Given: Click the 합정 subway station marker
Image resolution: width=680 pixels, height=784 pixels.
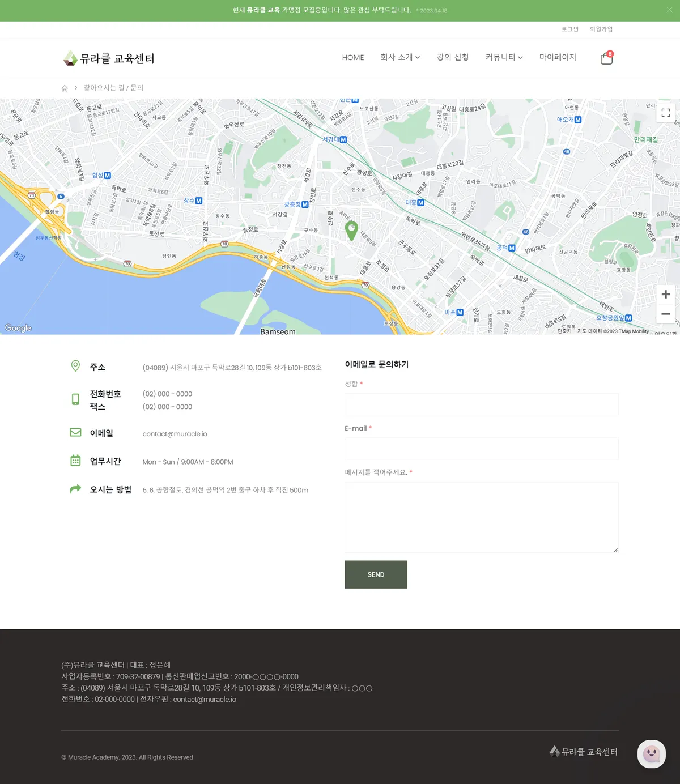Looking at the screenshot, I should [x=101, y=176].
